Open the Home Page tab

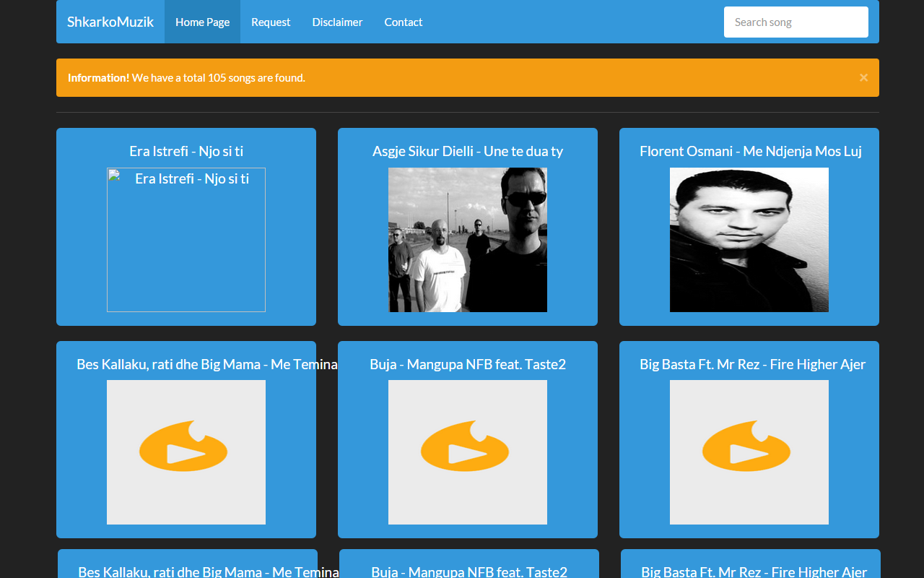click(x=202, y=22)
